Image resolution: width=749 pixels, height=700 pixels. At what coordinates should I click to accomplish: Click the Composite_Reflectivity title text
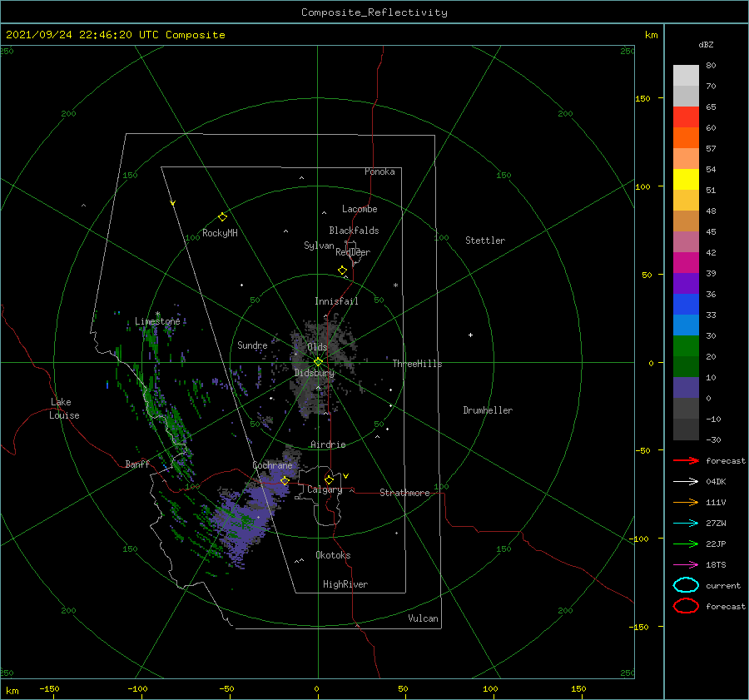374,12
